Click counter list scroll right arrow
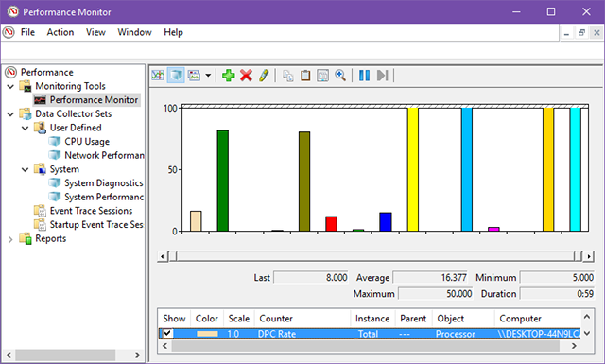The height and width of the screenshot is (364, 605). coord(574,346)
